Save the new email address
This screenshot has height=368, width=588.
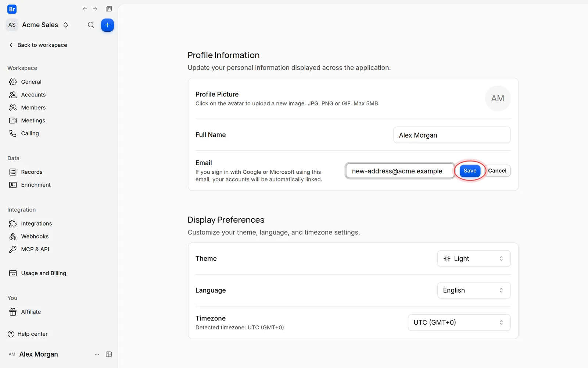pos(470,170)
